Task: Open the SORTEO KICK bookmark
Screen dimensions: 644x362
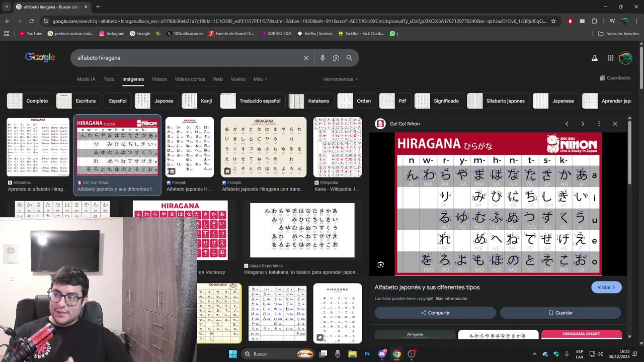Action: (x=276, y=34)
